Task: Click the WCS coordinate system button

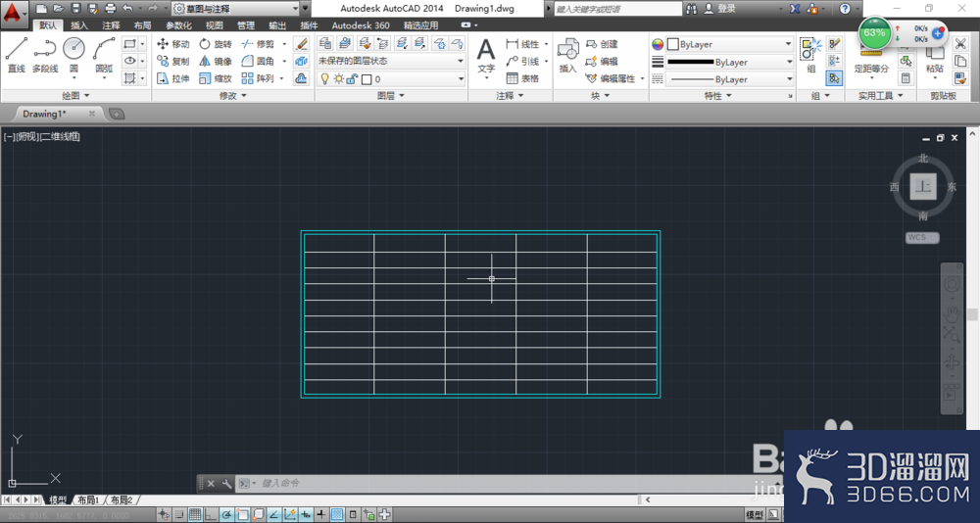Action: (922, 237)
